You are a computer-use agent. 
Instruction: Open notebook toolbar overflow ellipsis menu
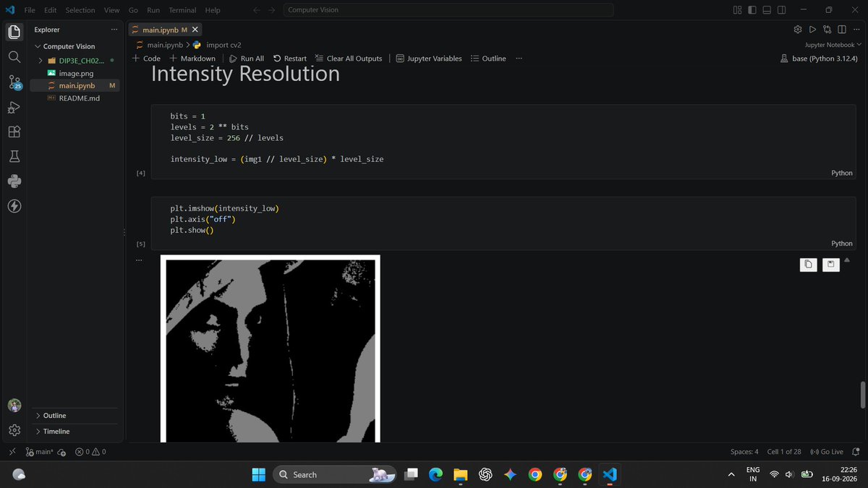(519, 59)
